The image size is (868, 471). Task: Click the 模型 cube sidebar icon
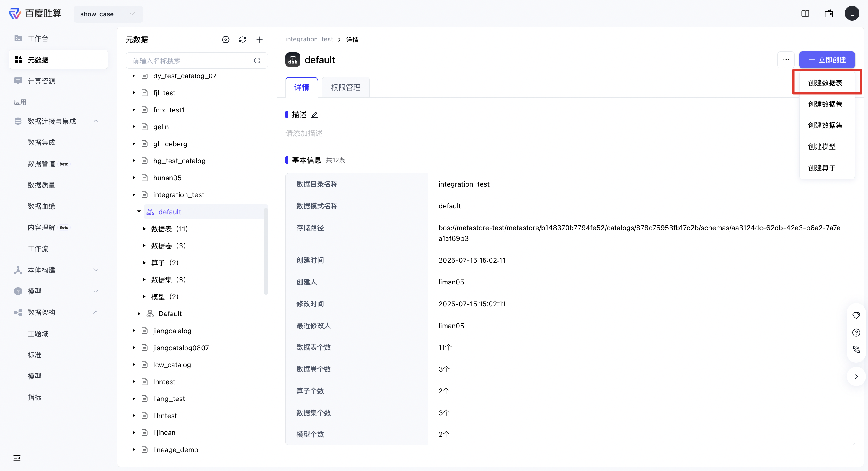(x=18, y=291)
